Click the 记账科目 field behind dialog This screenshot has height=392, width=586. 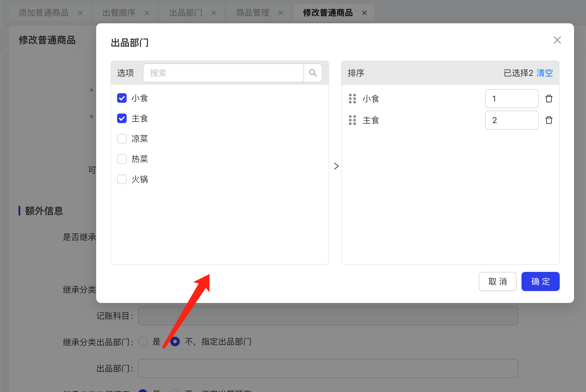328,316
